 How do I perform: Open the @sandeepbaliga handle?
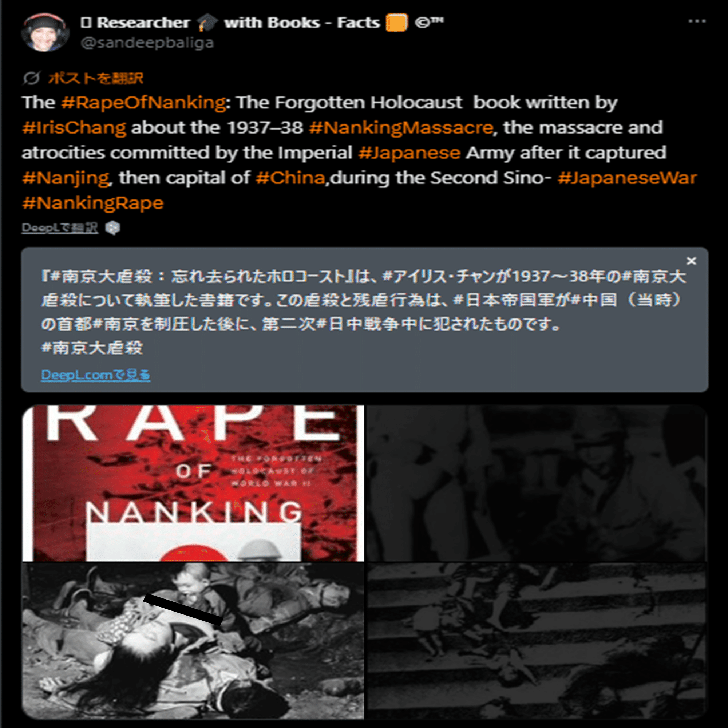147,43
